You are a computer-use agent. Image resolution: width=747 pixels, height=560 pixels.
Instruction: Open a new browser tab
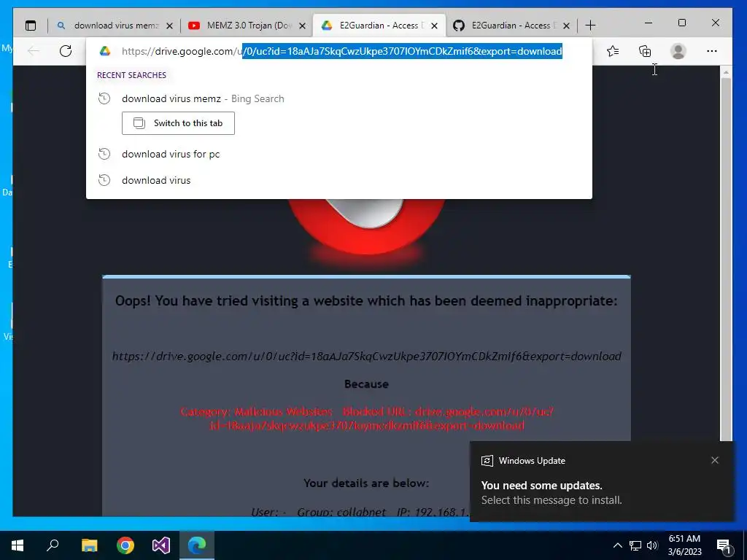590,26
